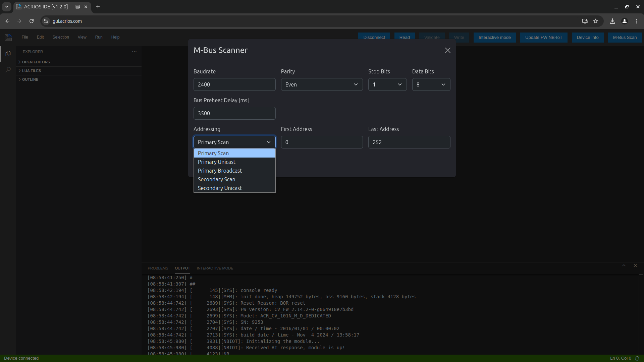
Task: Click the Search icon in left sidebar
Action: coord(8,69)
